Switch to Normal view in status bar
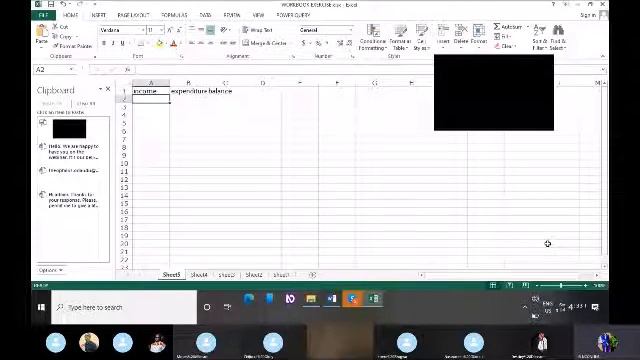 click(493, 285)
